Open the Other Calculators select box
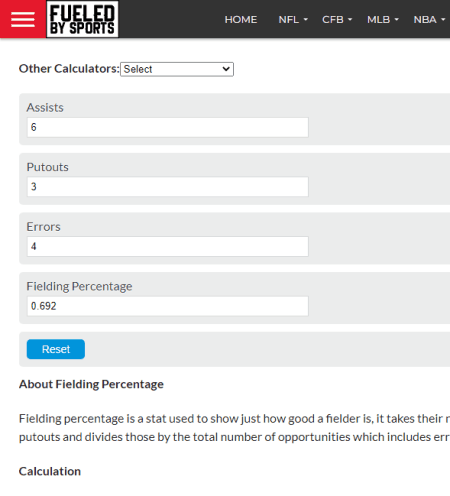The width and height of the screenshot is (450, 496). [177, 69]
